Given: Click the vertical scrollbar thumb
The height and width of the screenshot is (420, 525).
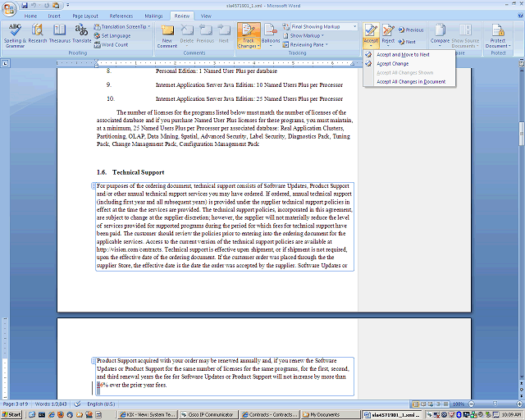Looking at the screenshot, I should point(522,134).
